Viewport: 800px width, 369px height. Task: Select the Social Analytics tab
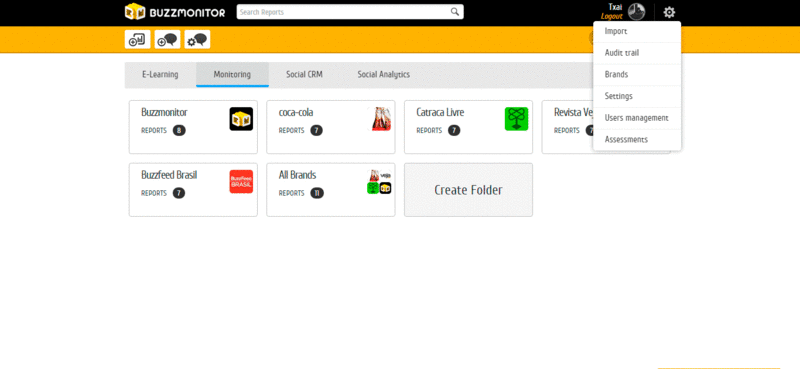(x=384, y=75)
